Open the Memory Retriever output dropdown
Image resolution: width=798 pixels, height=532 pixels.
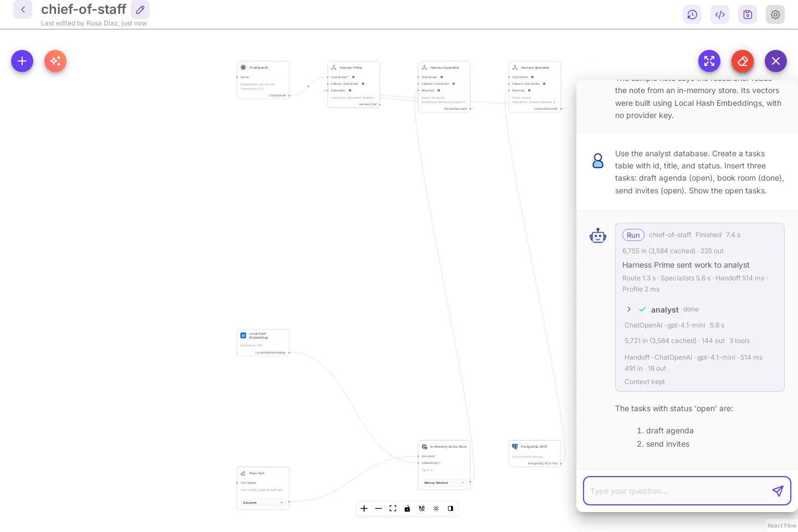(x=444, y=483)
